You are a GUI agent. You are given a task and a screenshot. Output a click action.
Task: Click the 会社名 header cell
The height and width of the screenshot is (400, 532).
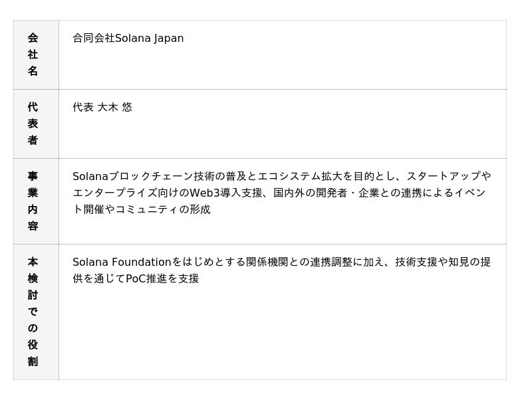tap(33, 54)
